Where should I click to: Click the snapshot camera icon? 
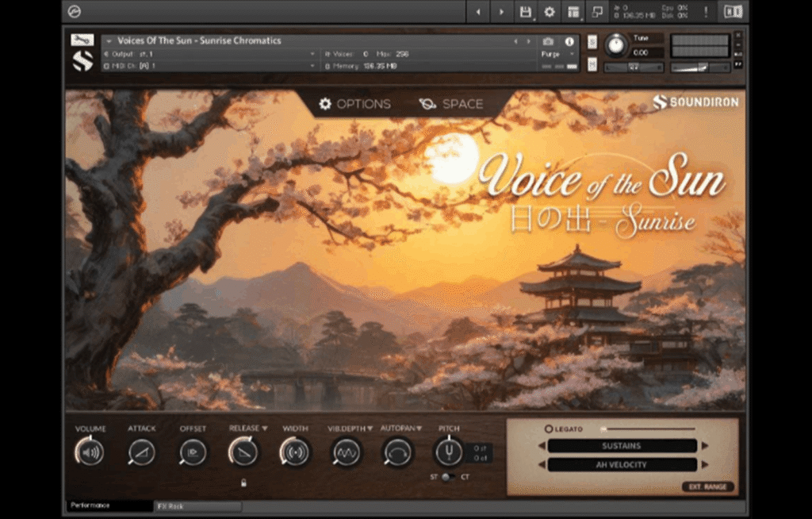[x=547, y=41]
